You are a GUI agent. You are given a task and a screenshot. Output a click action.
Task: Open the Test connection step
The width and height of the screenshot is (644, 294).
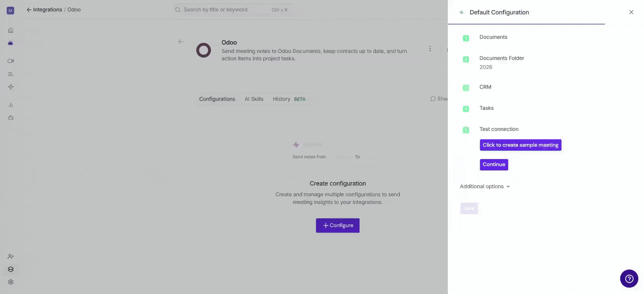499,129
